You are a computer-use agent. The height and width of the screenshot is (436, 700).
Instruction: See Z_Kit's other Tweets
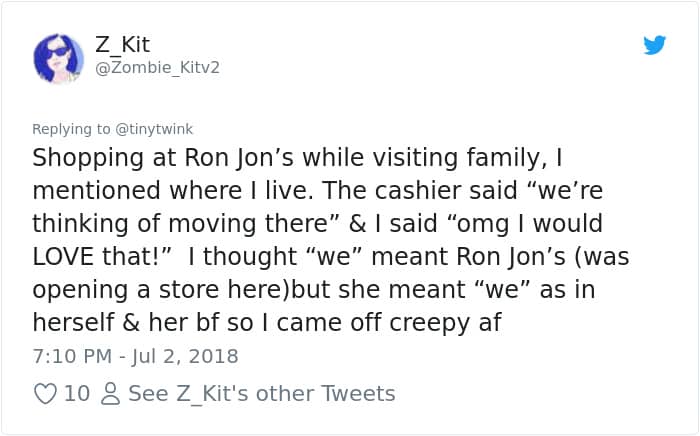(262, 394)
